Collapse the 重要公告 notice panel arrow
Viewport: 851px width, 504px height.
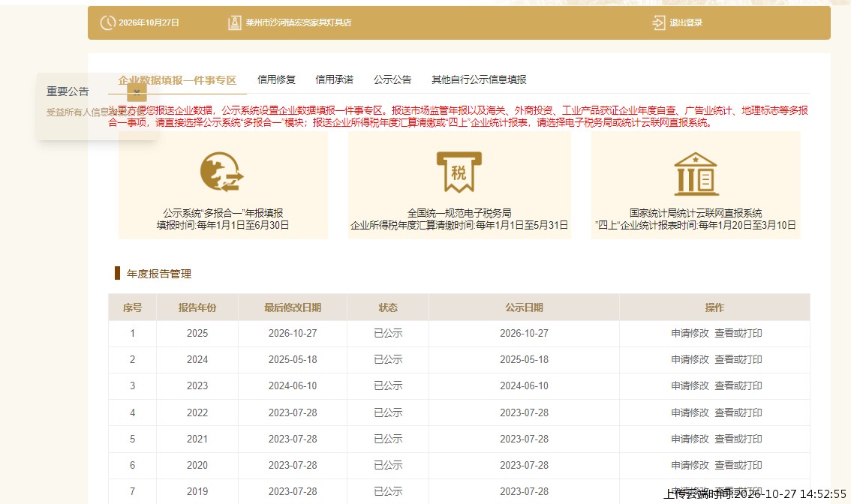[x=137, y=91]
